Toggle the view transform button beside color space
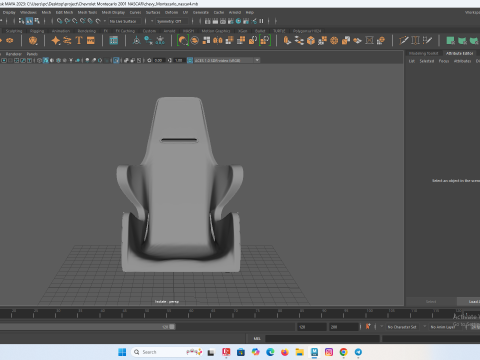The height and width of the screenshot is (360, 480). [190, 60]
